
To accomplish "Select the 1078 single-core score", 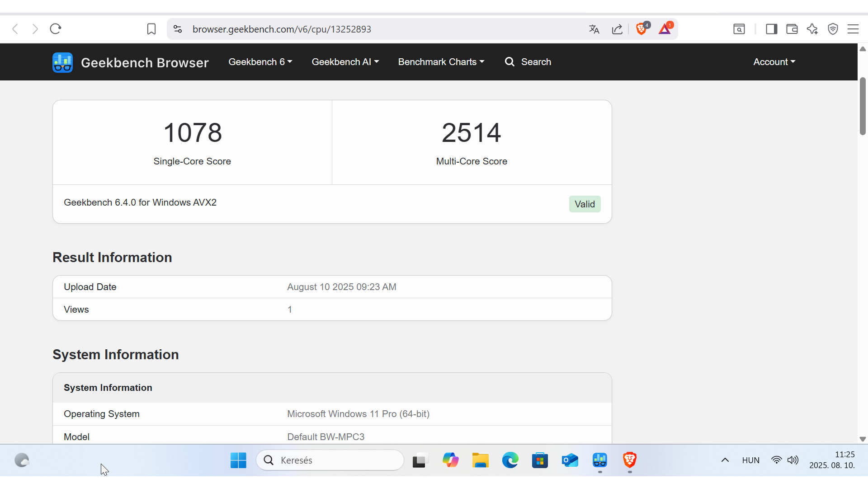I will click(192, 133).
